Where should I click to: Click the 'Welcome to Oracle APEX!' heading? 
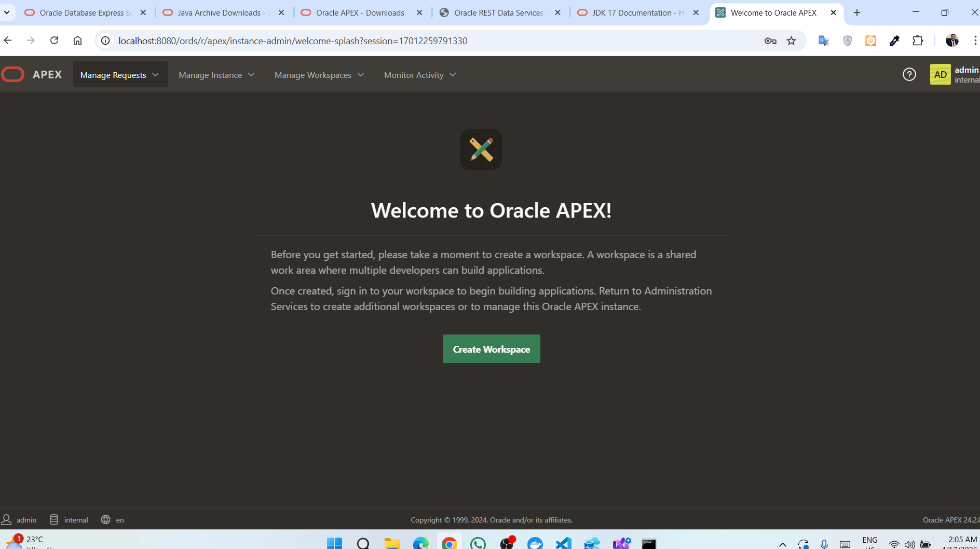click(x=491, y=210)
